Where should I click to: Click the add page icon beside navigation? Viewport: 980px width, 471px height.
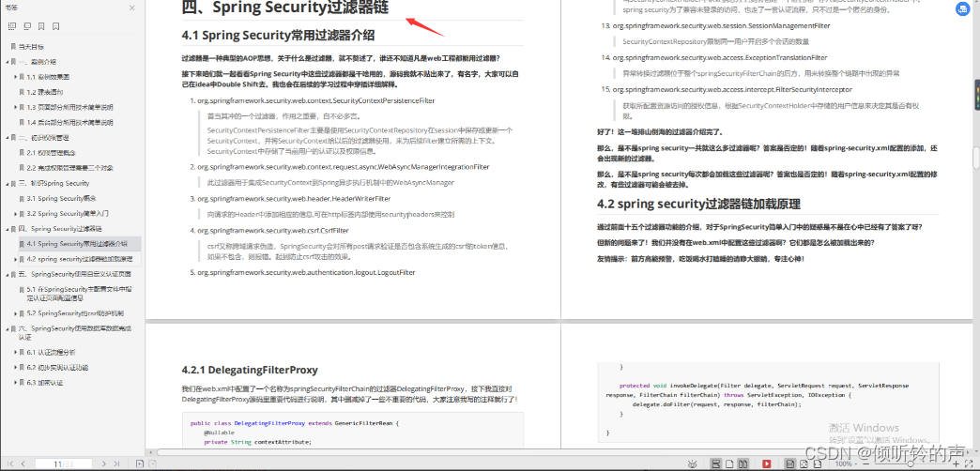[140, 463]
